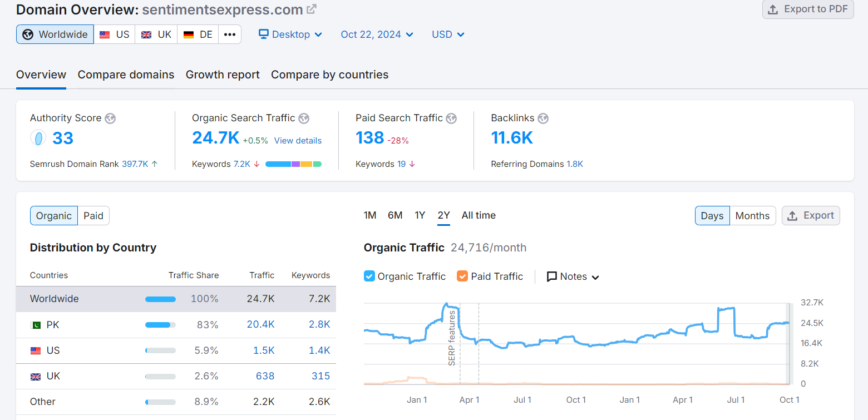Open Semrush Domain Rank 397.7K link
868x420 pixels.
pyautogui.click(x=135, y=164)
